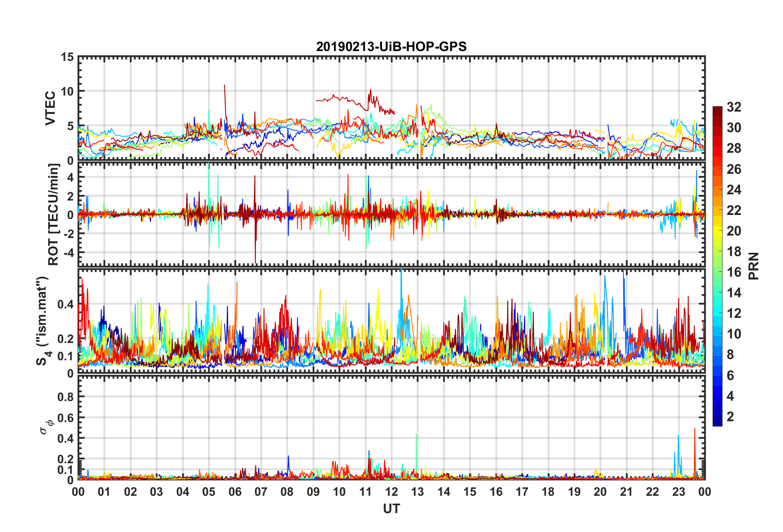Click the 15 tick on the VTEC axis
The height and width of the screenshot is (532, 783).
coord(68,57)
